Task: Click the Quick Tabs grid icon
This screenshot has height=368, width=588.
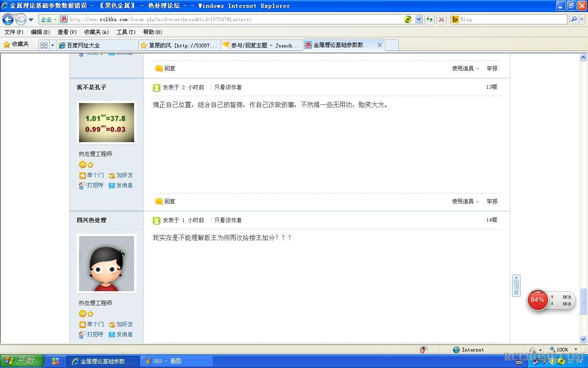Action: pyautogui.click(x=44, y=45)
